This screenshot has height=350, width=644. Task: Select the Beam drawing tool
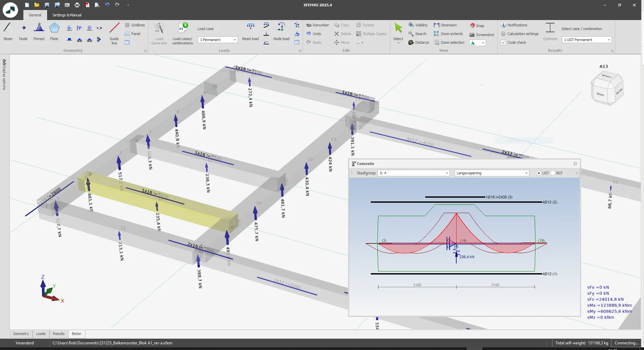pyautogui.click(x=8, y=32)
